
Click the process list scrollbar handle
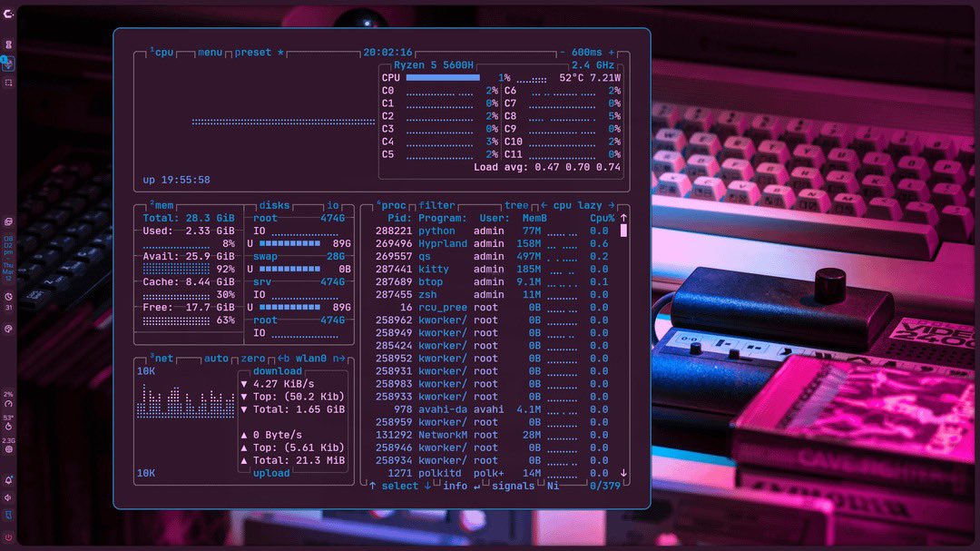pyautogui.click(x=623, y=231)
